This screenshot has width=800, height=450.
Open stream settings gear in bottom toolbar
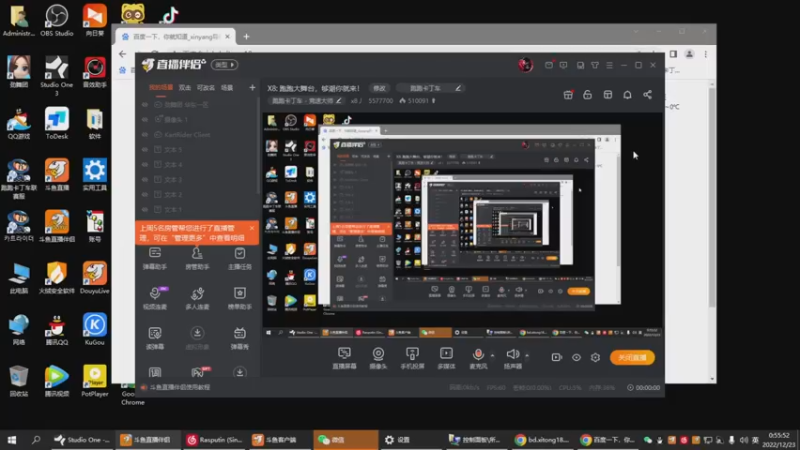(595, 358)
